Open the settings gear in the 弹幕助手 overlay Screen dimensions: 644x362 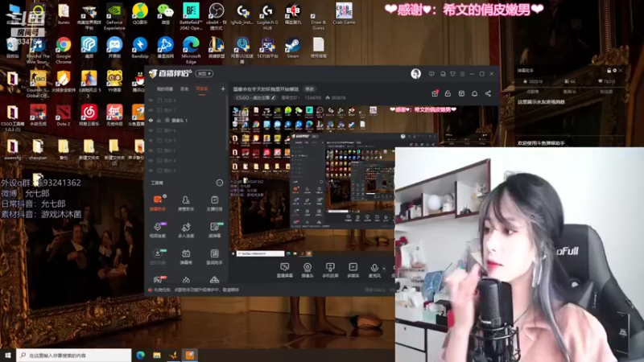pos(614,71)
